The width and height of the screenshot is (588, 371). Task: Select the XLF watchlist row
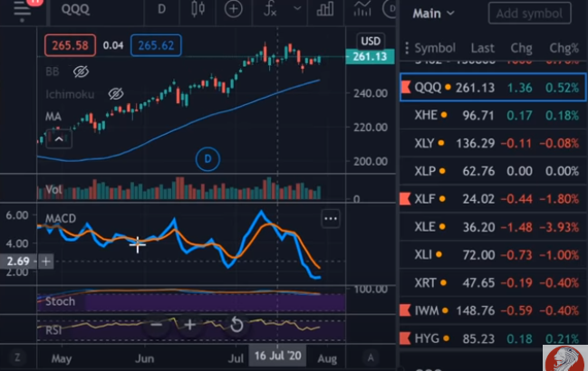493,199
